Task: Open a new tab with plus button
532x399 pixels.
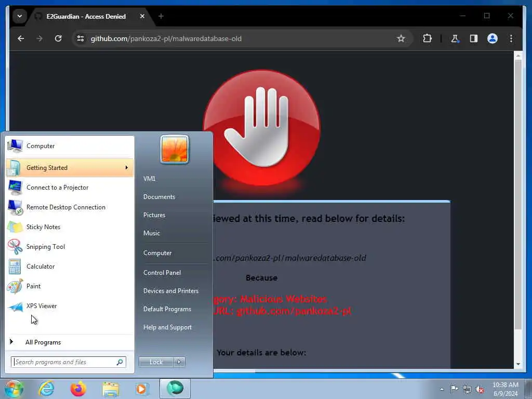Action: coord(161,16)
